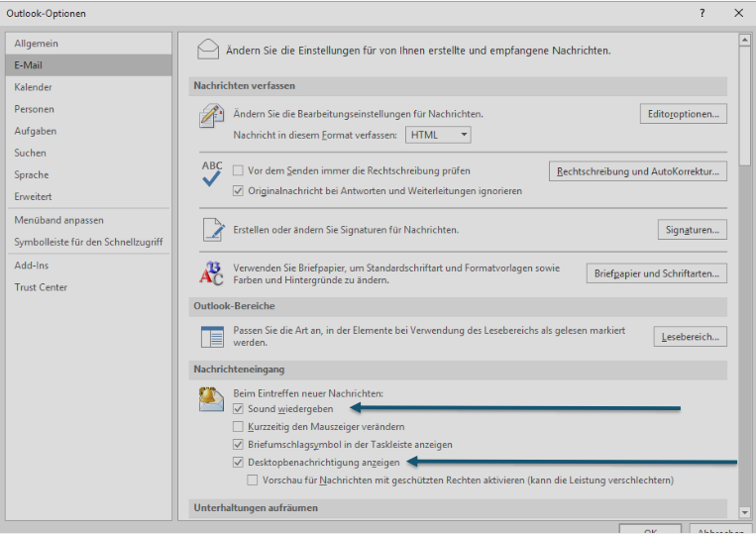Open the help question mark
Image resolution: width=756 pixels, height=534 pixels.
point(702,13)
